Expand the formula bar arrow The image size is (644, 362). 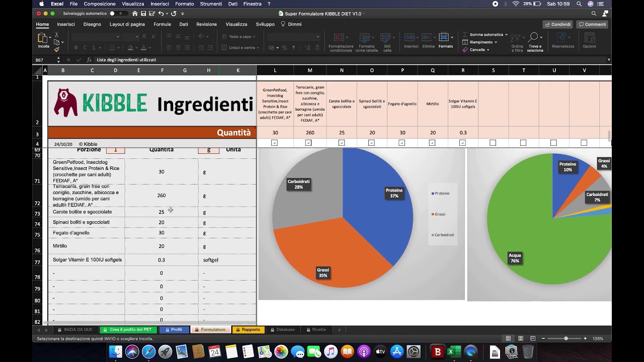(609, 60)
